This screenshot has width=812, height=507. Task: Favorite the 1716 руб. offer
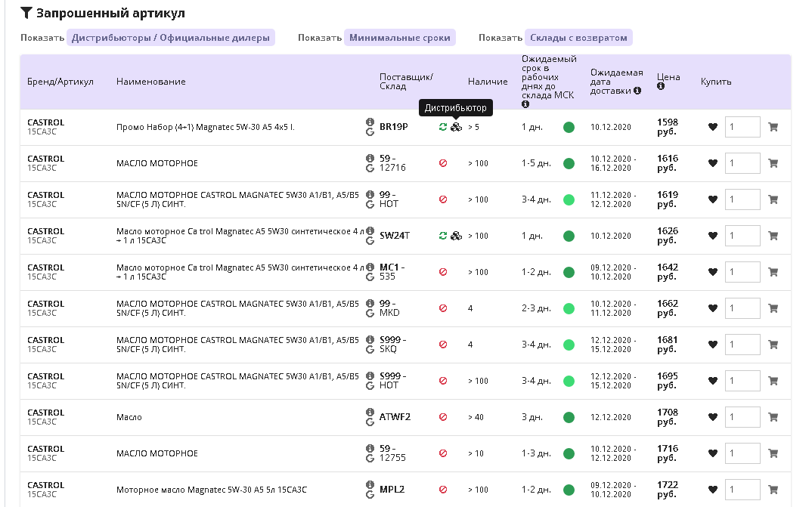click(712, 453)
